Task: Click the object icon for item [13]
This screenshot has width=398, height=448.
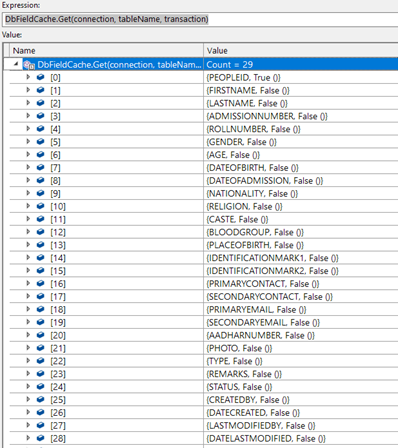Action: click(40, 245)
